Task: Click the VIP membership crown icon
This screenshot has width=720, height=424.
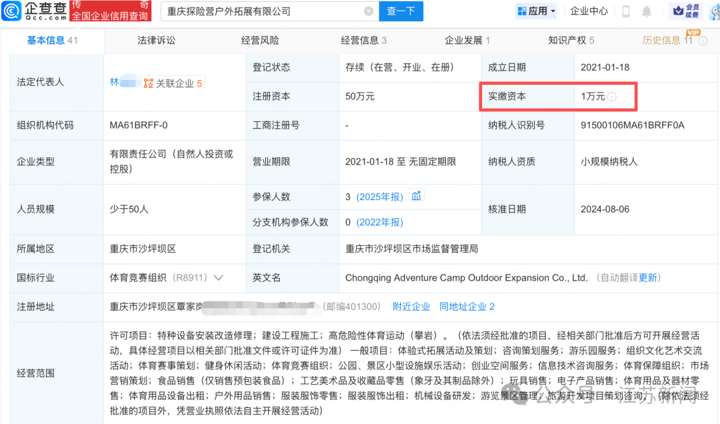Action: 678,11
